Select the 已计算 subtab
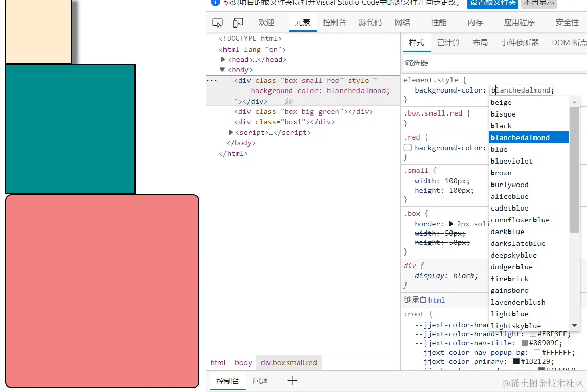Viewport: 587px width, 392px height. coord(448,43)
